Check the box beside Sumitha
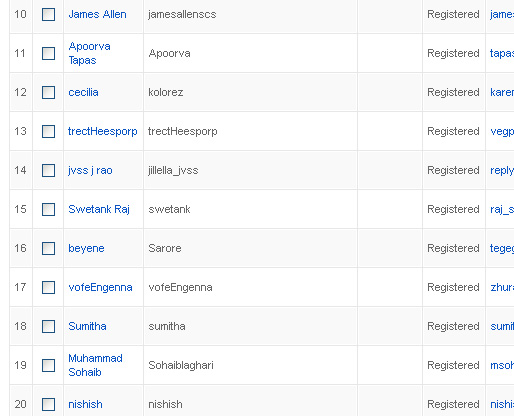 (48, 326)
